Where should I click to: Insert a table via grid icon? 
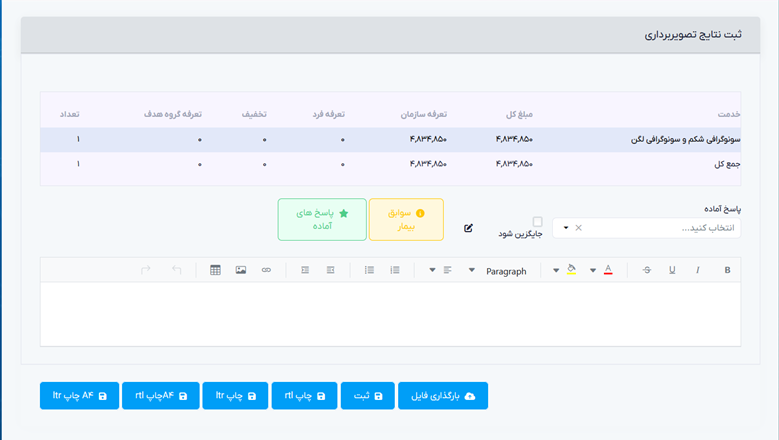[x=215, y=270]
